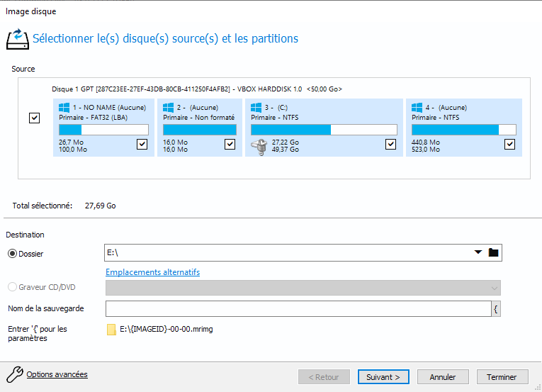The width and height of the screenshot is (542, 392).
Task: Open folder browse icon for destination
Action: coord(494,253)
